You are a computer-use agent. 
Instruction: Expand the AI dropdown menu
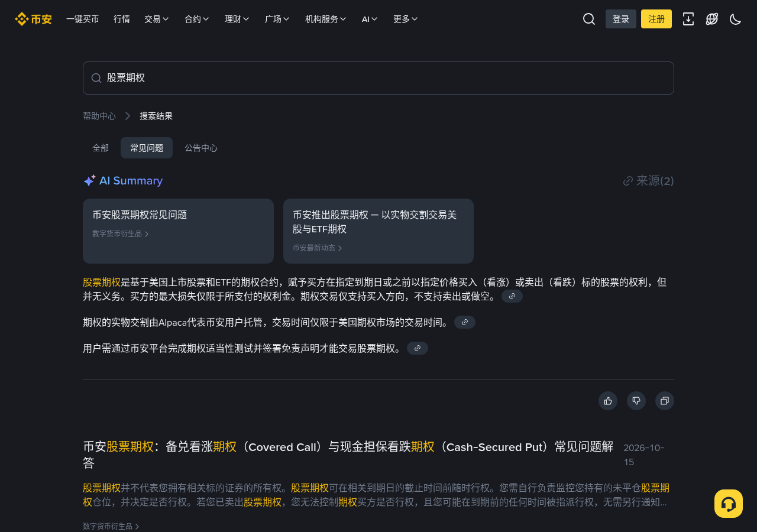tap(370, 19)
